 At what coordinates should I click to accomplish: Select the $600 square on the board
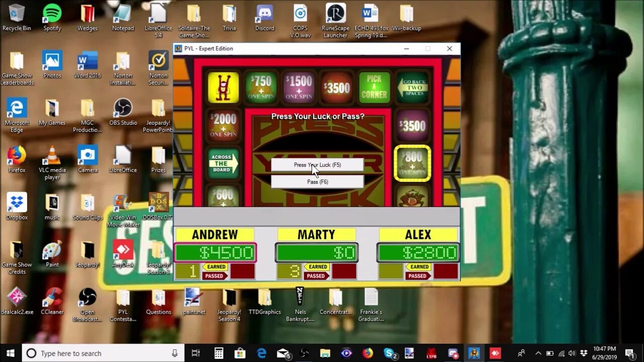tap(223, 197)
